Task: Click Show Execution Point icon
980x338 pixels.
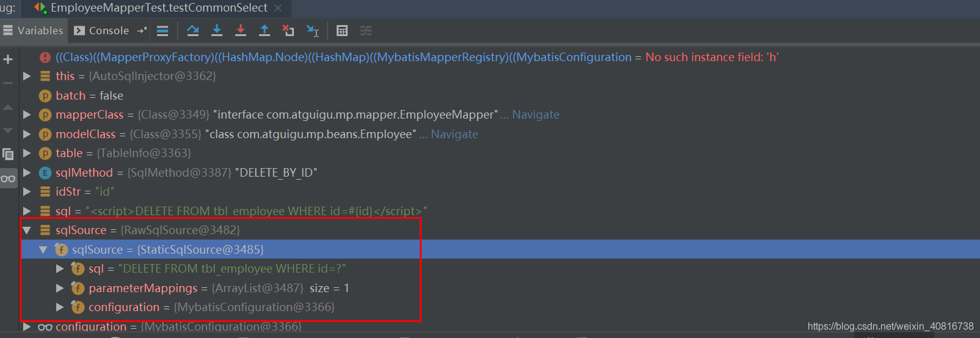Action: (163, 31)
